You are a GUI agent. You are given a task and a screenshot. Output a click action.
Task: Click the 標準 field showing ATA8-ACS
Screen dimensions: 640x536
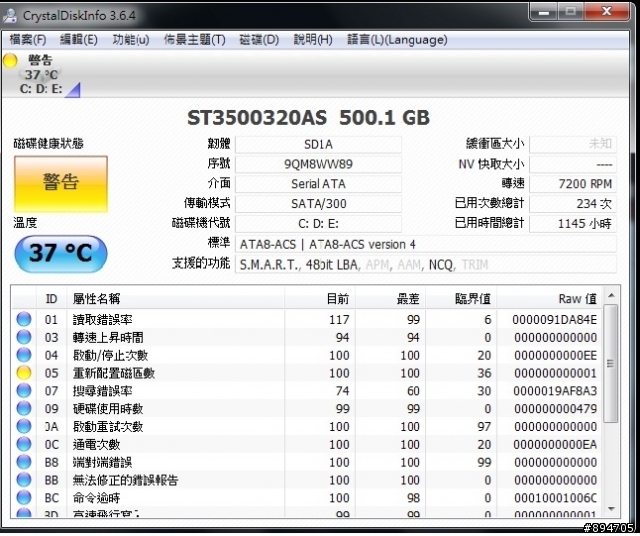coord(426,245)
